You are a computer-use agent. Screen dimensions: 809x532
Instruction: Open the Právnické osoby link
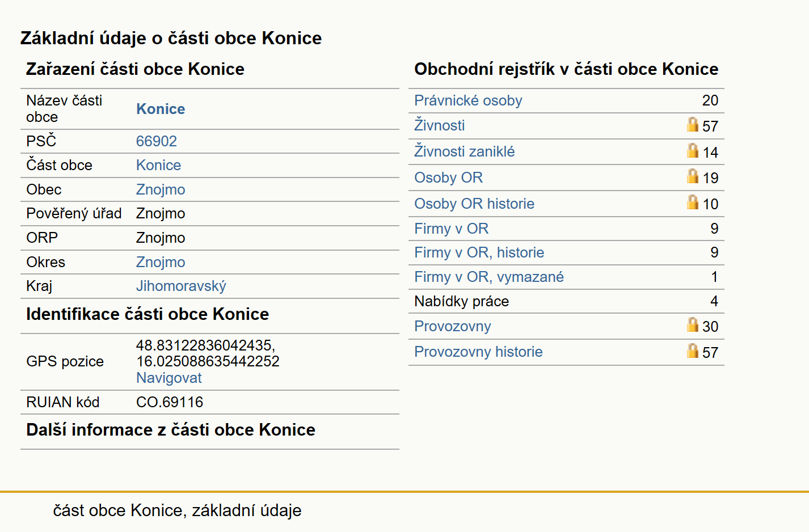click(x=468, y=100)
